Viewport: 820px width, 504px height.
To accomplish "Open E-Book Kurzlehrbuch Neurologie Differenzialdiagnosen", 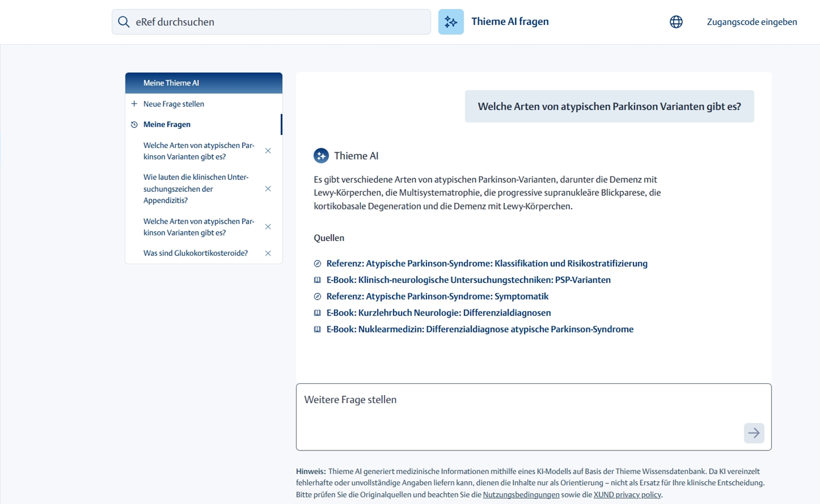I will [x=438, y=313].
